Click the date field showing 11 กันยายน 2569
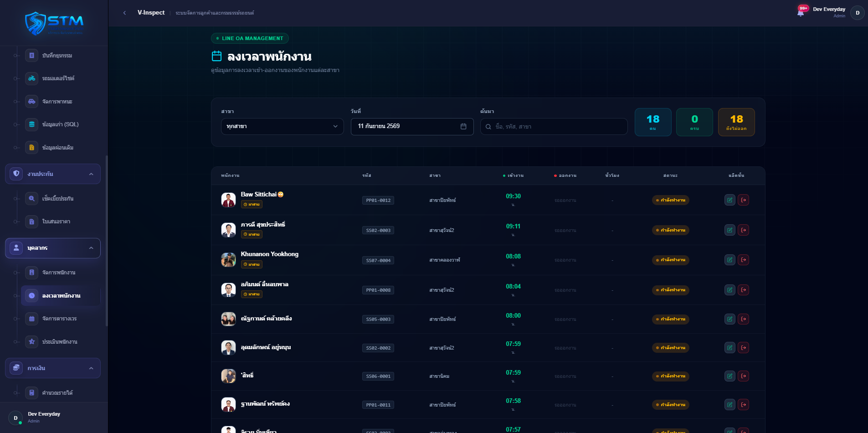Screen dimensions: 868x433 (412, 126)
